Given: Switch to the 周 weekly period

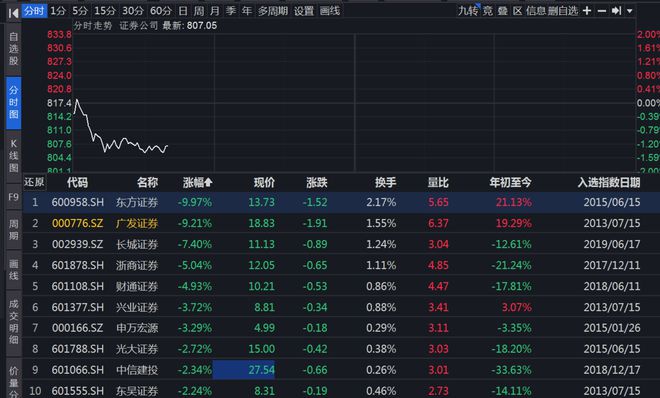Looking at the screenshot, I should (199, 11).
